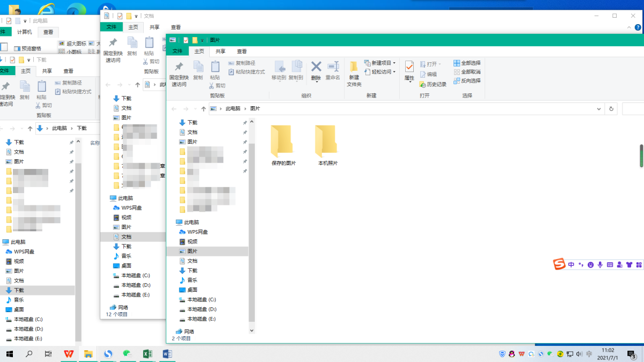Refresh the Pictures folder via address bar button
Image resolution: width=644 pixels, height=362 pixels.
point(611,109)
